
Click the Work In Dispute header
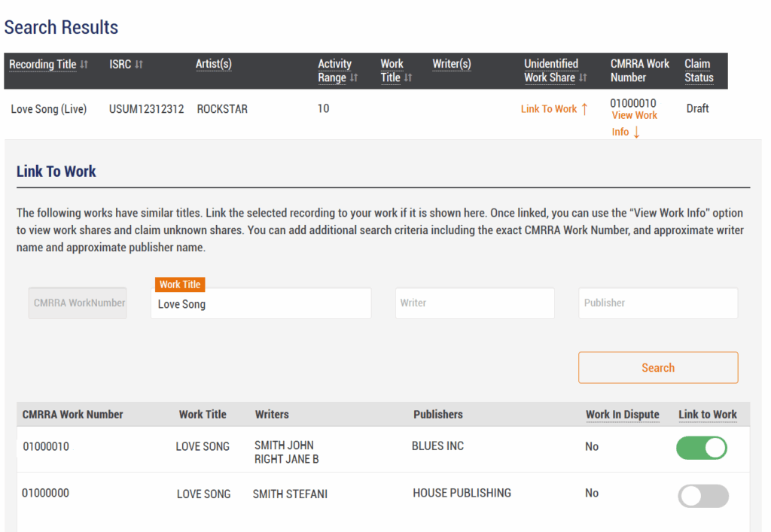(x=622, y=415)
